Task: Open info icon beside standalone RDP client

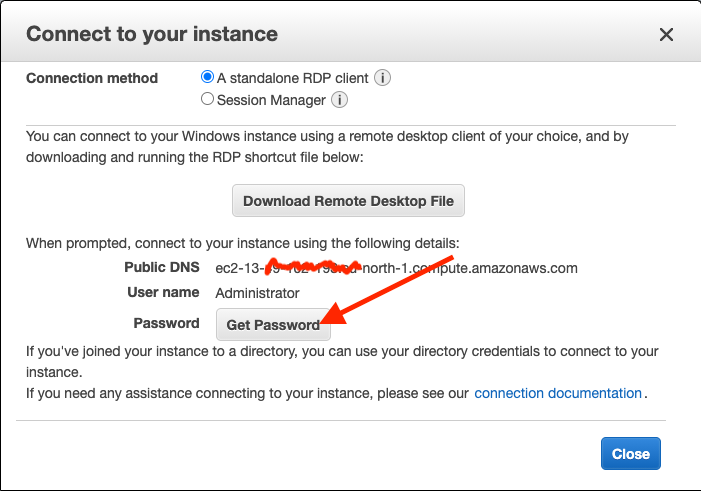Action: [x=382, y=78]
